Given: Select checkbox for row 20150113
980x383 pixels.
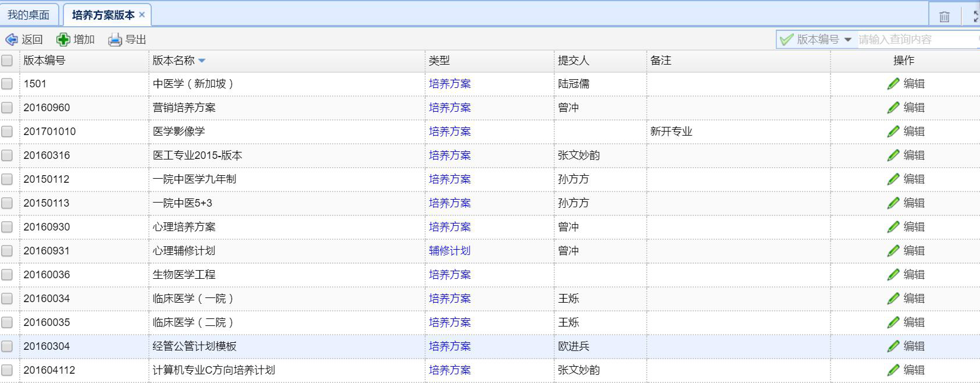Looking at the screenshot, I should point(7,203).
